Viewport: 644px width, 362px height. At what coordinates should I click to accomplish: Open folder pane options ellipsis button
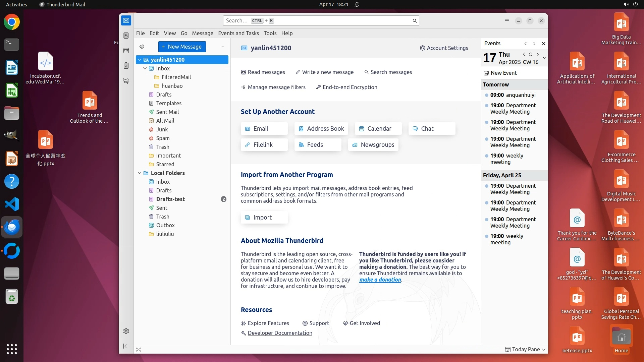[222, 47]
